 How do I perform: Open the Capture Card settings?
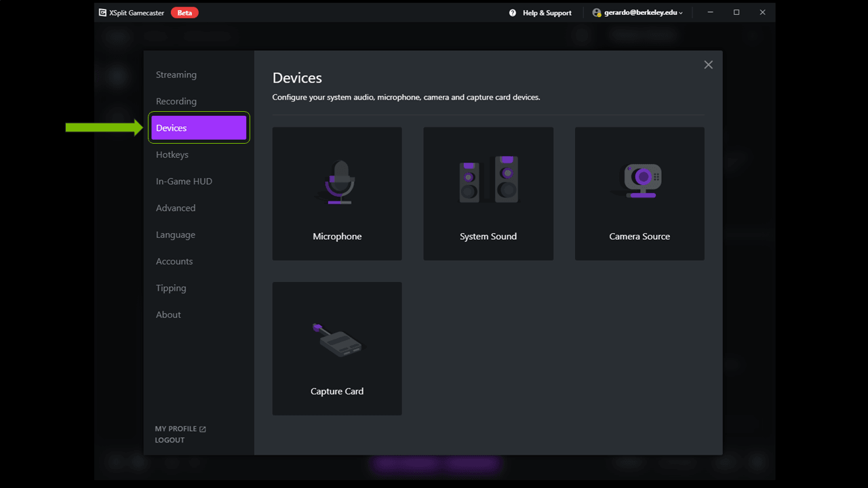coord(337,348)
